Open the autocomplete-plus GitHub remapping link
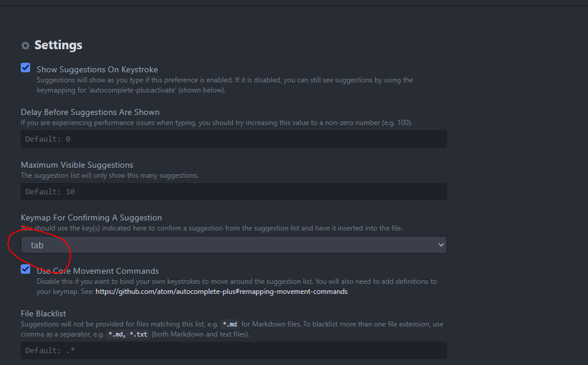This screenshot has width=588, height=365. (x=221, y=292)
